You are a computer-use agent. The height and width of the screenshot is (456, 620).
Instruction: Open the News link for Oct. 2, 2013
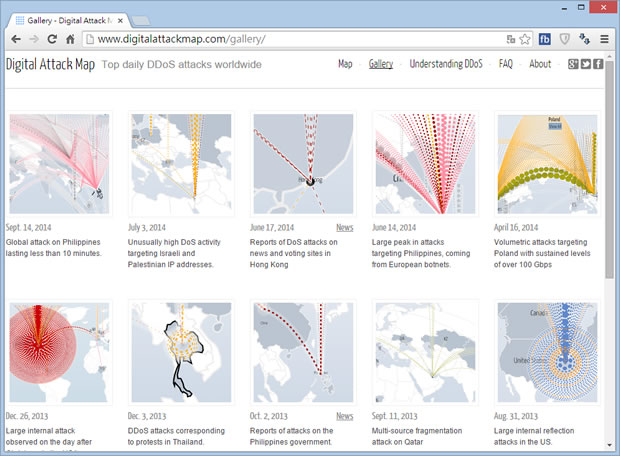tap(345, 416)
